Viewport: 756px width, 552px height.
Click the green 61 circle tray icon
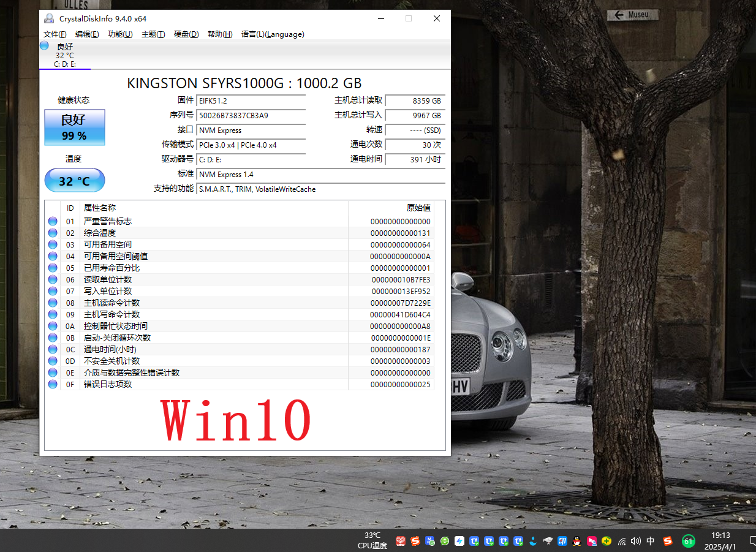(x=689, y=541)
